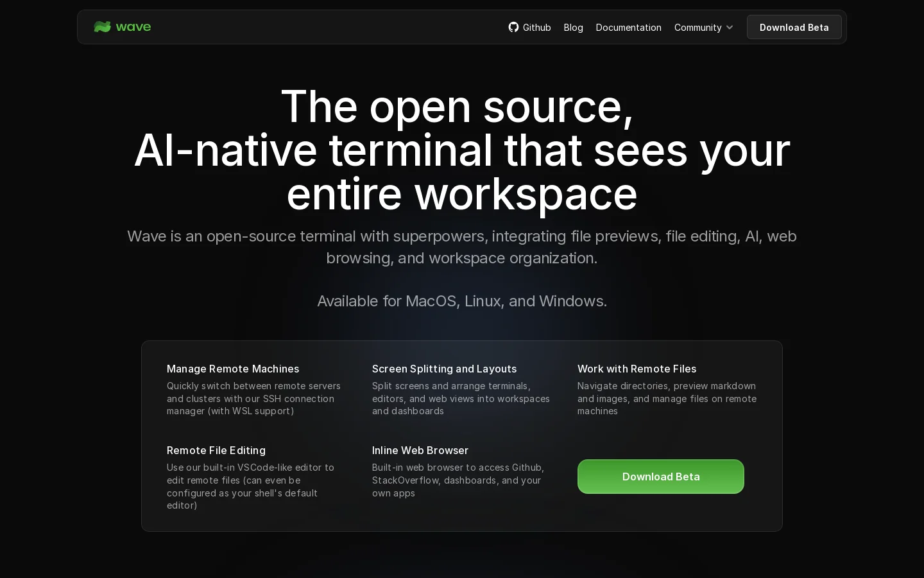Click the green Wave logo icon

[102, 27]
